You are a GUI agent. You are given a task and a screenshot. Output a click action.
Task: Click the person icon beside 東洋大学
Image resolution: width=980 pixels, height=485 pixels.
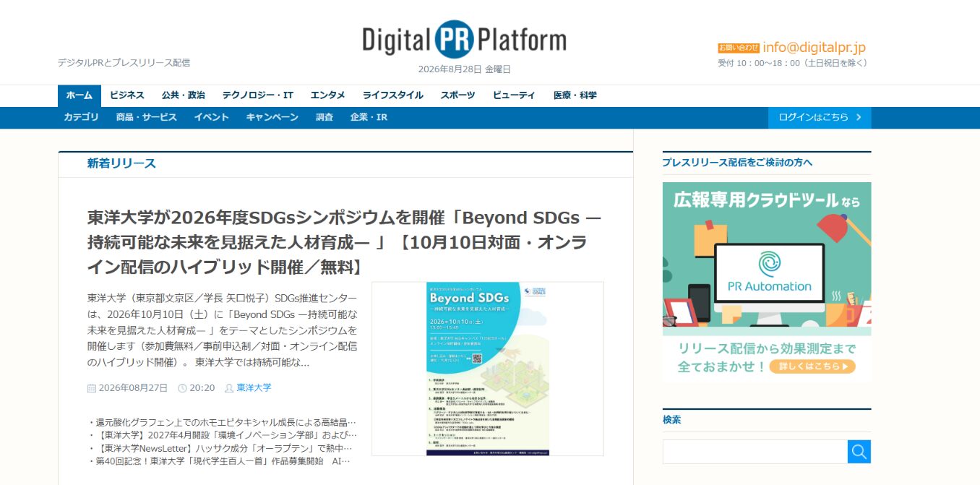pos(229,388)
